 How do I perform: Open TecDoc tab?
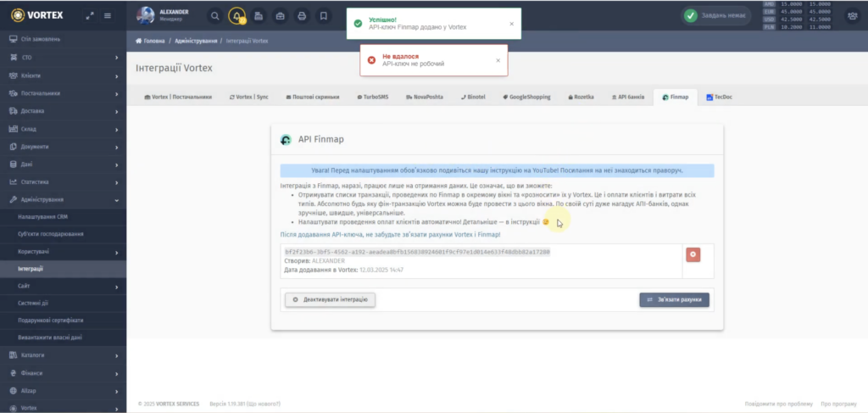720,97
